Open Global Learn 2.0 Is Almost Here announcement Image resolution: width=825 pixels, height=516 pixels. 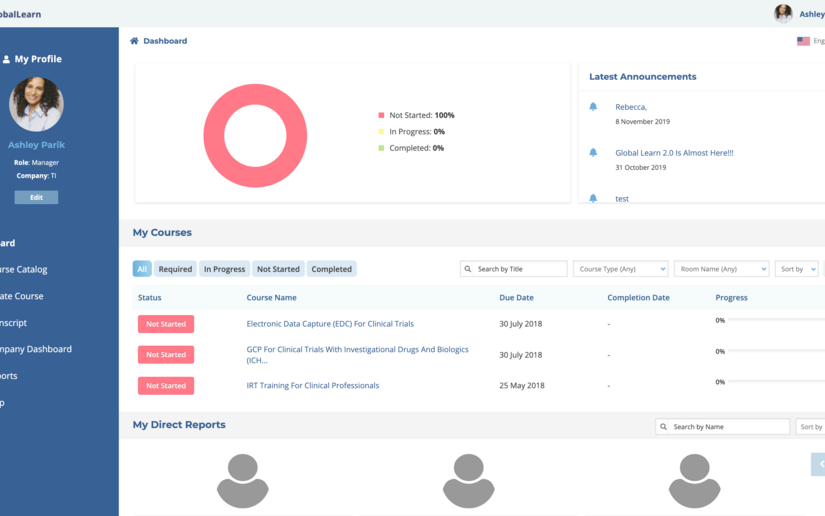(x=674, y=153)
